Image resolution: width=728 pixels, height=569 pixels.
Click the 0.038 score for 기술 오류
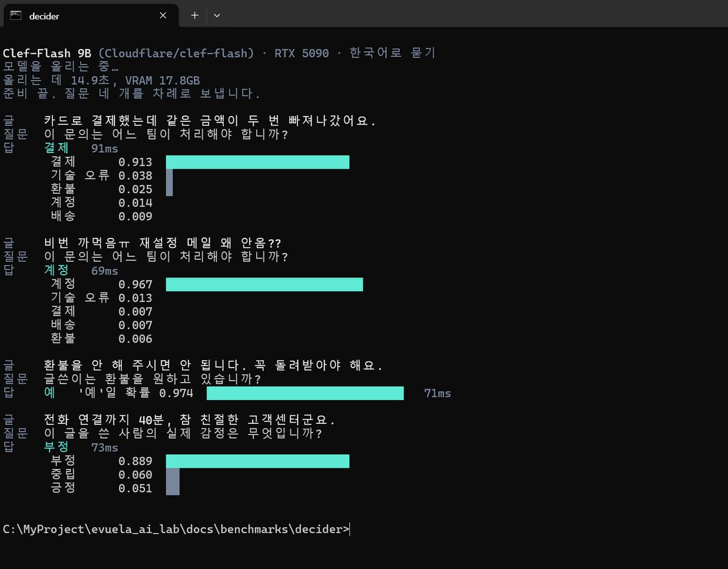[x=135, y=176]
